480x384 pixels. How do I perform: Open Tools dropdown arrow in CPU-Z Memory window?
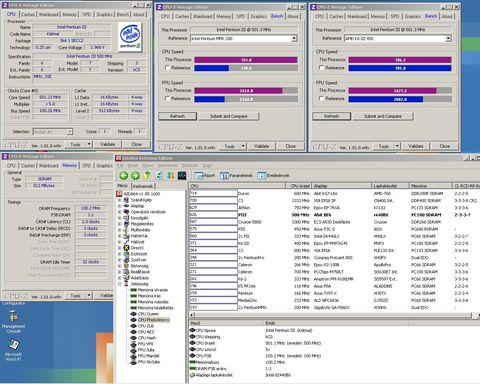pyautogui.click(x=89, y=296)
